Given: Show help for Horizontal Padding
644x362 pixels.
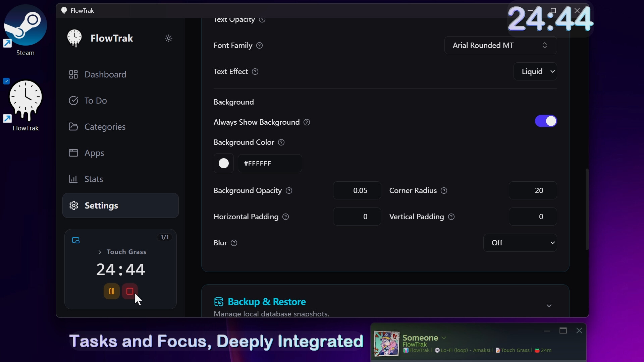Looking at the screenshot, I should [286, 217].
